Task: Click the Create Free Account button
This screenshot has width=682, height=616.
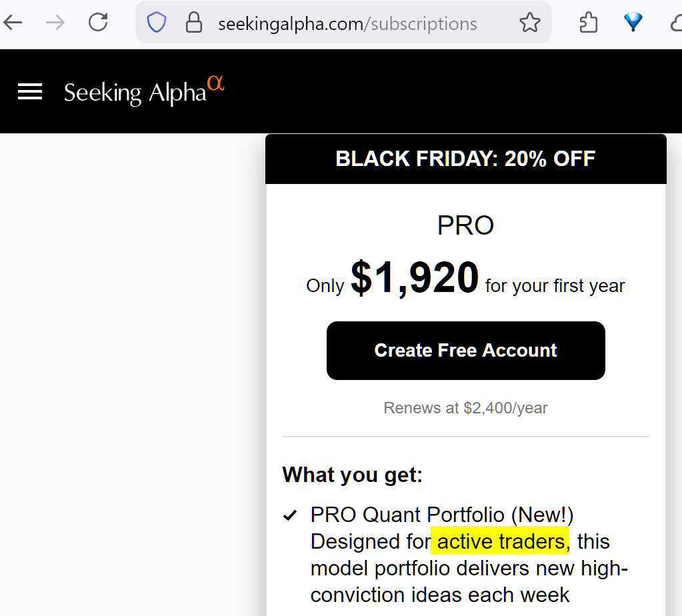Action: click(465, 351)
